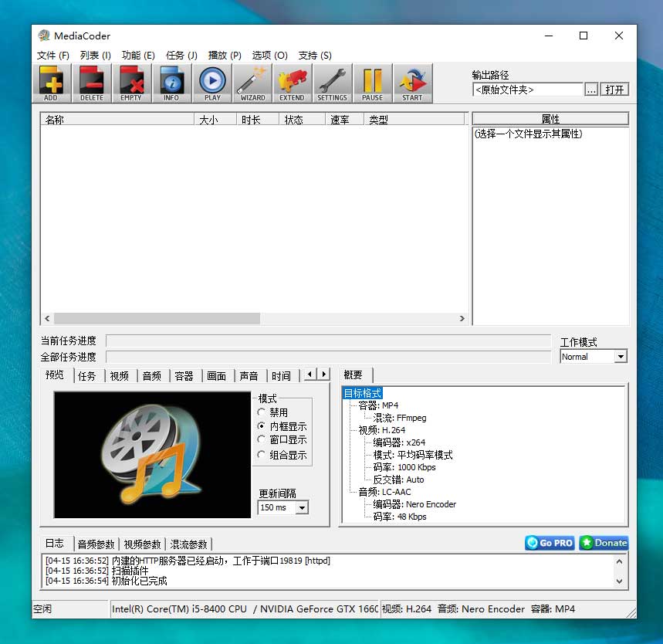This screenshot has height=644, width=663.
Task: Click the log scroll-down arrow
Action: pos(619,581)
